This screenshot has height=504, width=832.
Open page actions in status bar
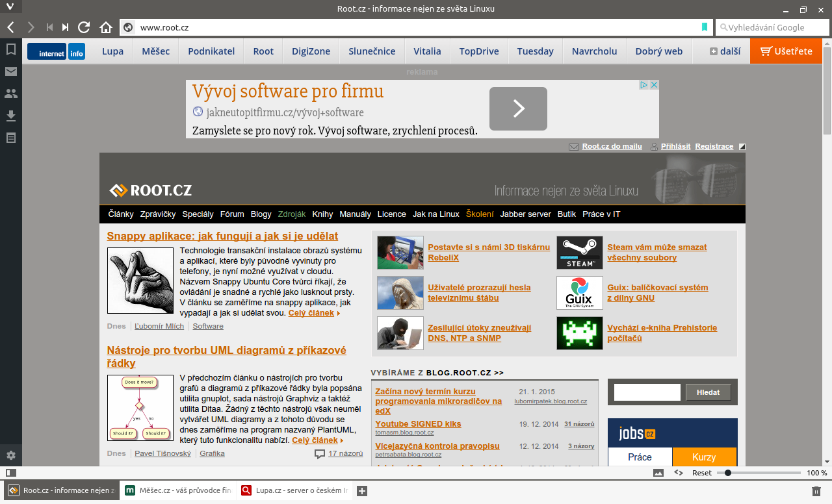click(x=679, y=473)
